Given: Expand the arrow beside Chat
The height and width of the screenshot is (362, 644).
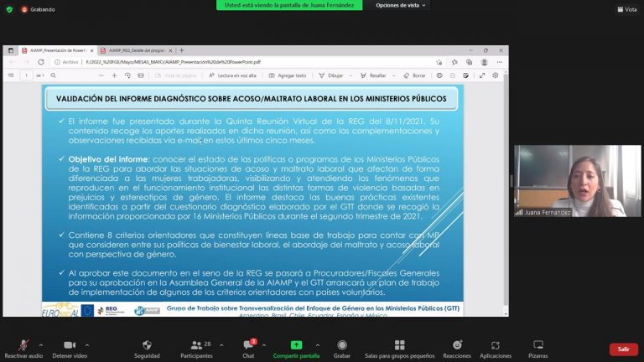Looking at the screenshot, I should coord(263,345).
